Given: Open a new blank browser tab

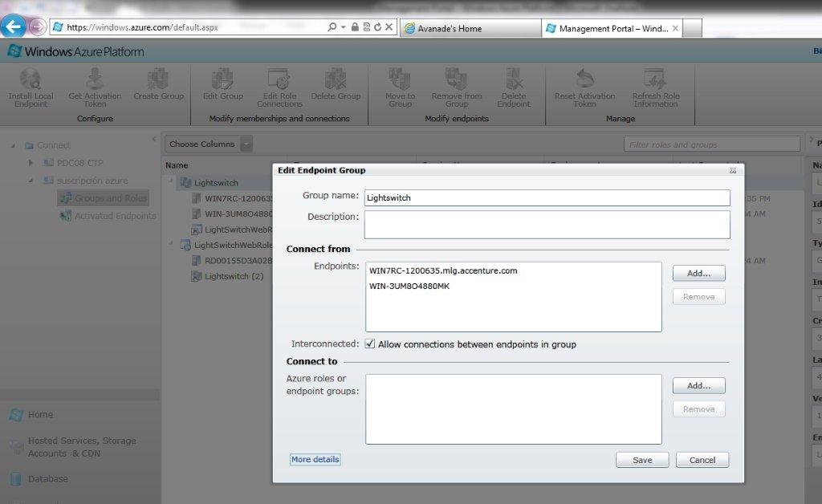Looking at the screenshot, I should (x=693, y=28).
